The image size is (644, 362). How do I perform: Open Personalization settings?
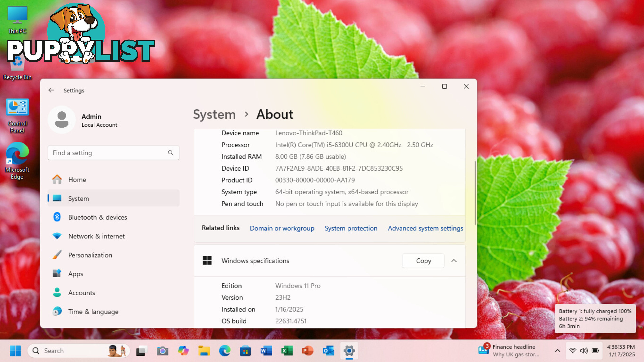[x=113, y=255]
